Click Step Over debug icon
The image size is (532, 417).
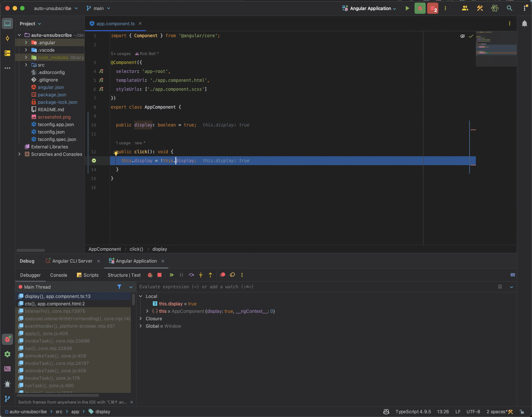pyautogui.click(x=191, y=275)
